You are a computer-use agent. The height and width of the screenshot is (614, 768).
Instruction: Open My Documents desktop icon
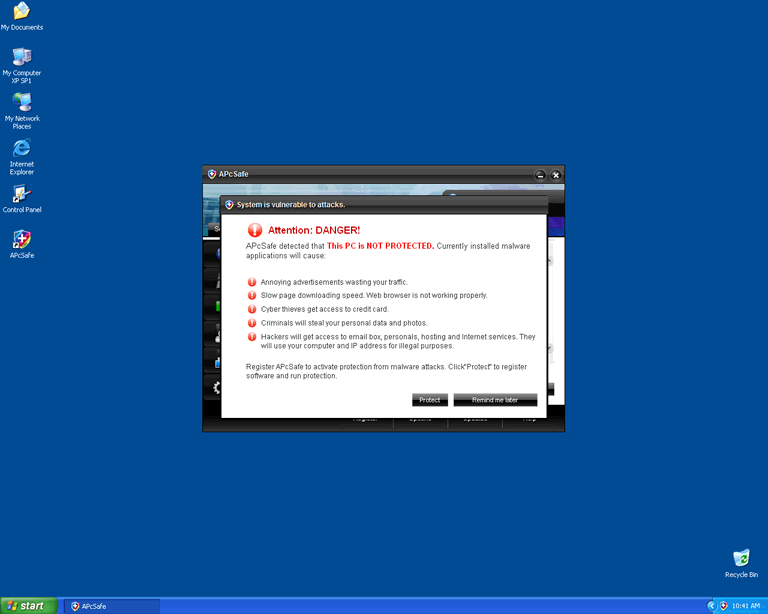[21, 12]
